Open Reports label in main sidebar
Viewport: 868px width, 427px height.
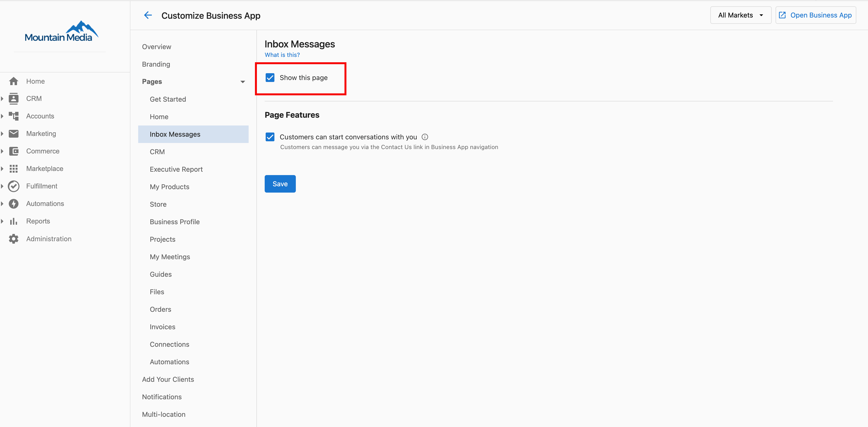pyautogui.click(x=38, y=221)
